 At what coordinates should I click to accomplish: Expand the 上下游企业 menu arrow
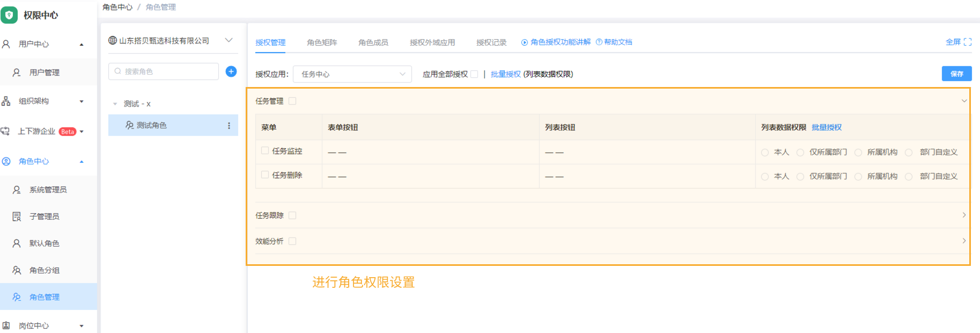[x=82, y=132]
